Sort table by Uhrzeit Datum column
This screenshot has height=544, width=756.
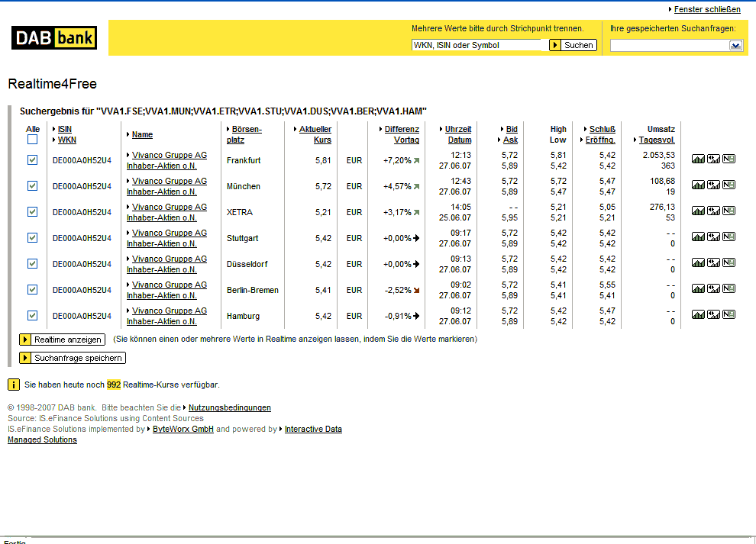pyautogui.click(x=458, y=134)
